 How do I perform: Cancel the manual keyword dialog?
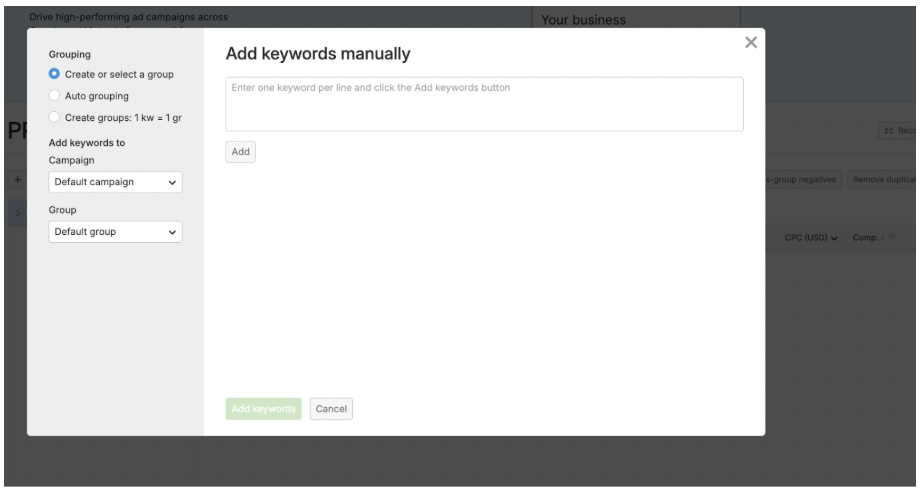(x=331, y=409)
